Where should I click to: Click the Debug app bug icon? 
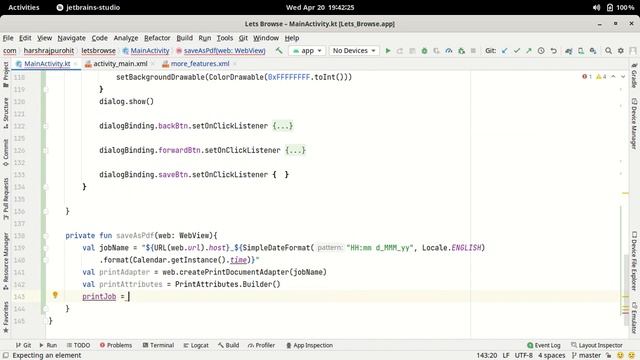click(424, 51)
